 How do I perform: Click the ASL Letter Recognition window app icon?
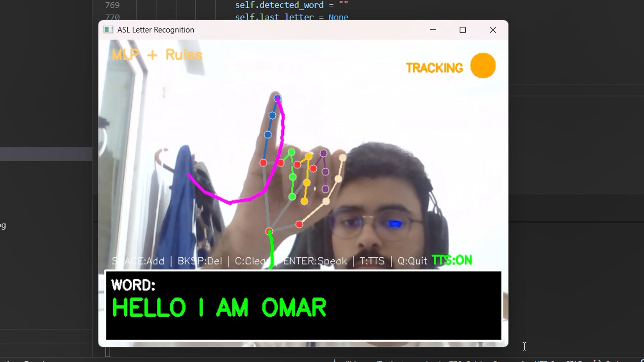click(x=108, y=30)
